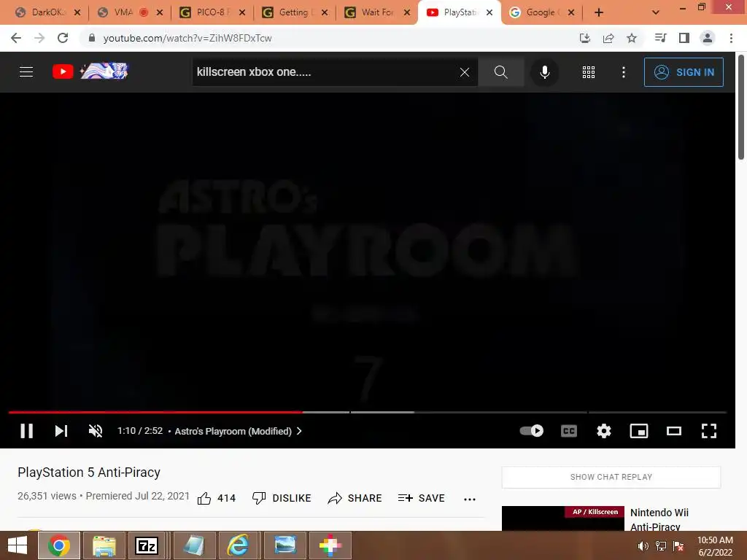Toggle closed captions
This screenshot has height=560, width=747.
(x=569, y=431)
